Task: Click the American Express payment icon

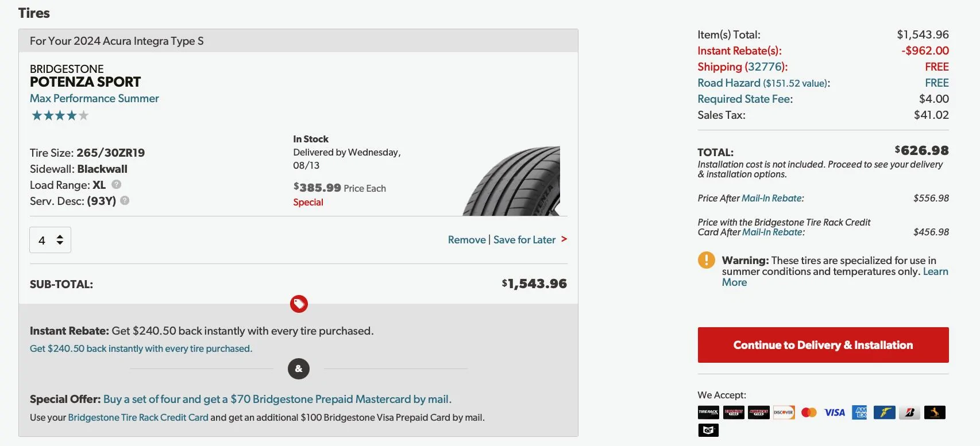Action: [859, 412]
